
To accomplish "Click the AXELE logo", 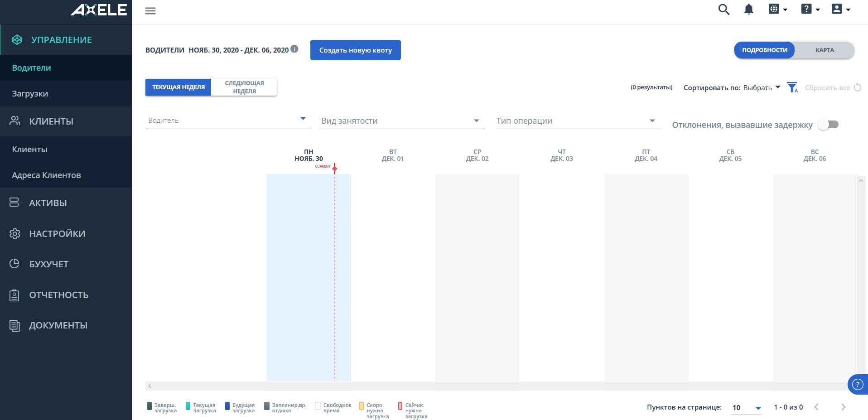I will [99, 10].
